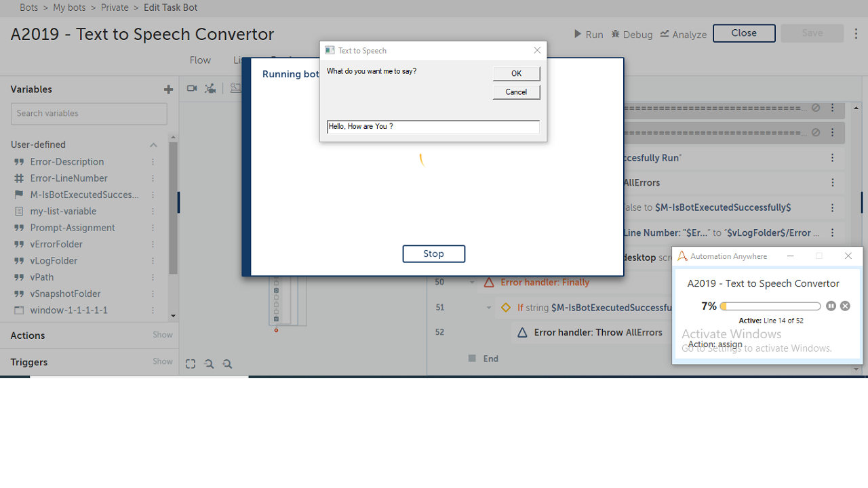Start Debug mode for the bot
The image size is (868, 488).
click(632, 34)
